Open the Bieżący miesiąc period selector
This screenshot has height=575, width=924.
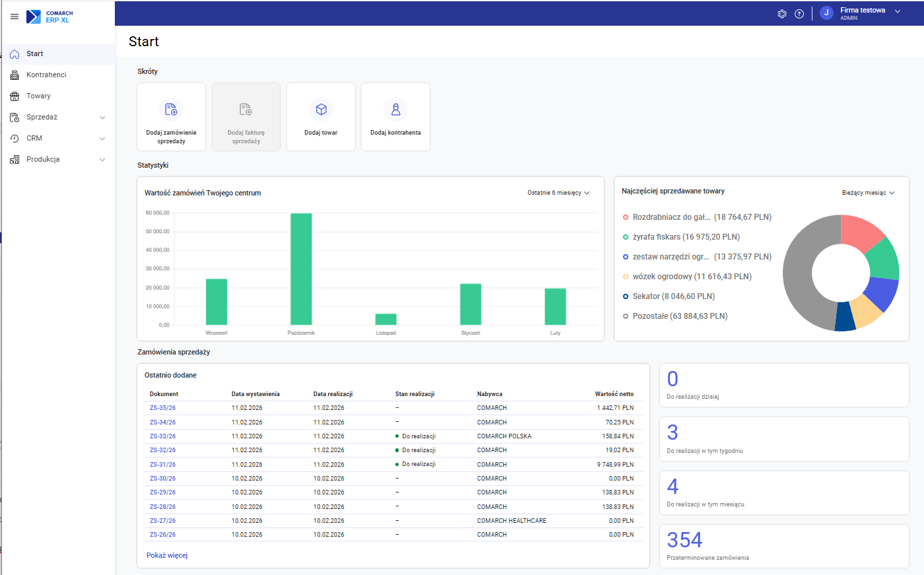coord(868,193)
